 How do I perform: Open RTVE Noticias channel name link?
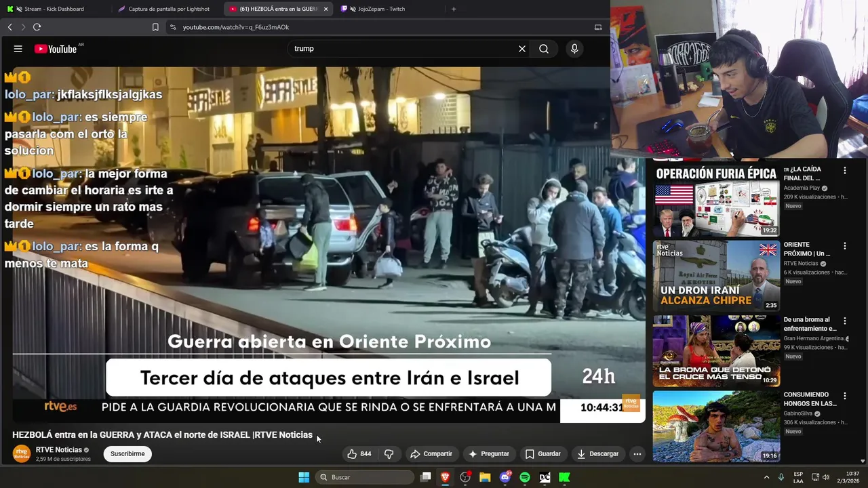[x=59, y=450]
